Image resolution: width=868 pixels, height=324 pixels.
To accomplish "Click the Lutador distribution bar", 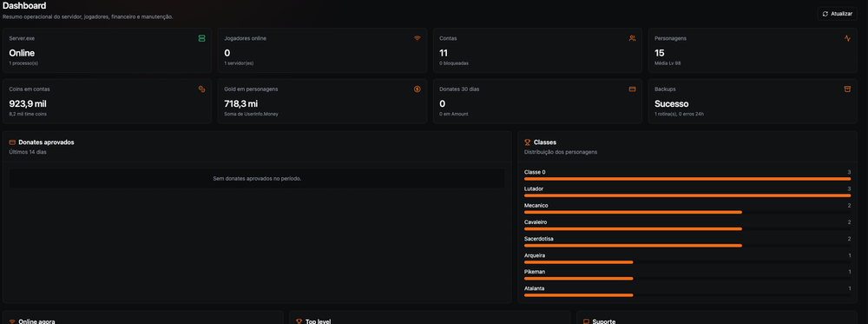I will coord(687,195).
